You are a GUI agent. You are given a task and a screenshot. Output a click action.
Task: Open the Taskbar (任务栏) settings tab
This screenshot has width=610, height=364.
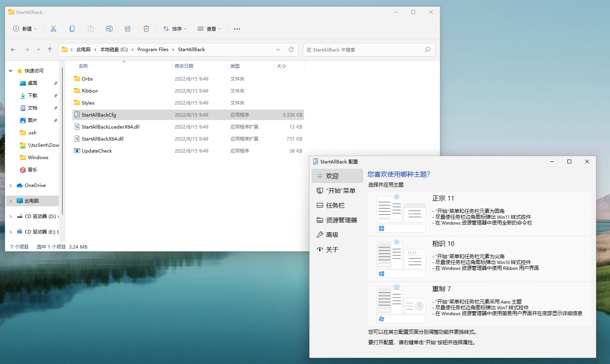coord(337,205)
